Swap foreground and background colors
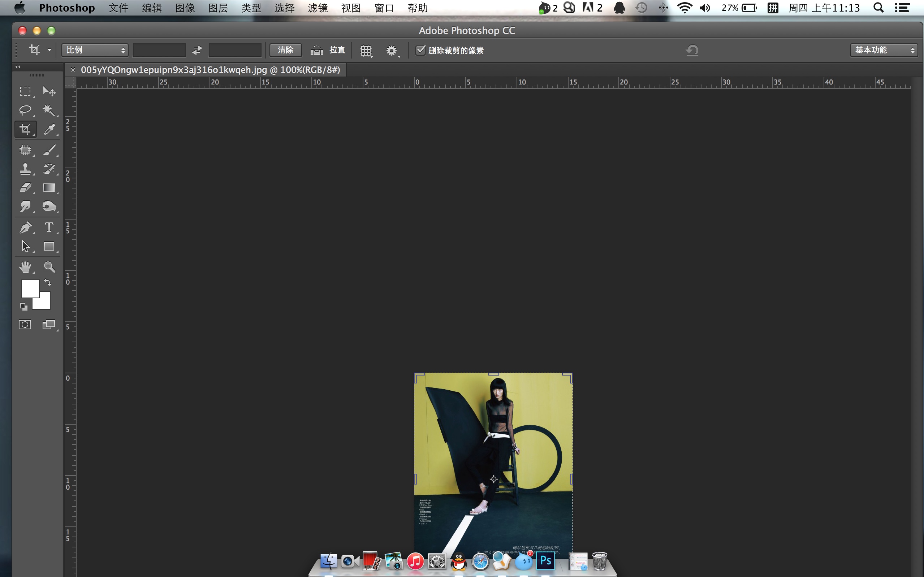The height and width of the screenshot is (577, 924). (48, 282)
